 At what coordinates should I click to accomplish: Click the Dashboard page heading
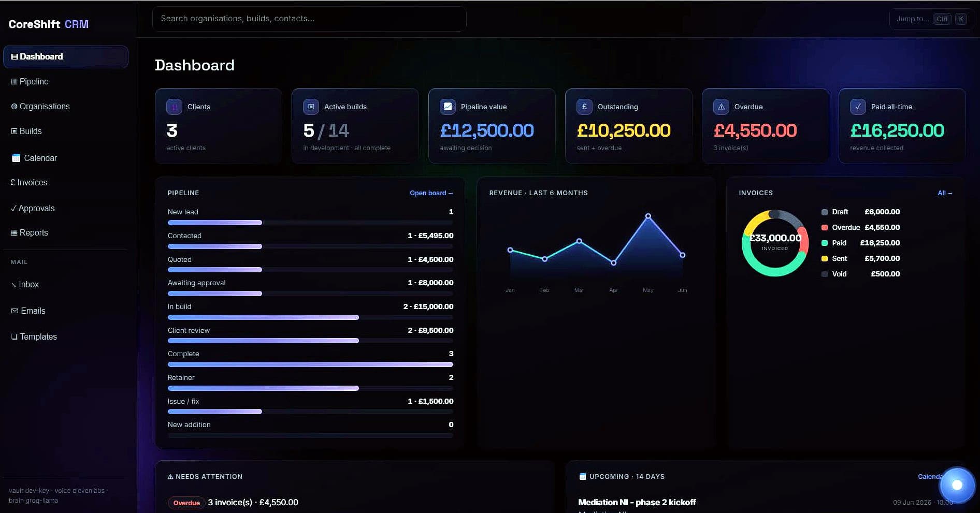pyautogui.click(x=195, y=65)
